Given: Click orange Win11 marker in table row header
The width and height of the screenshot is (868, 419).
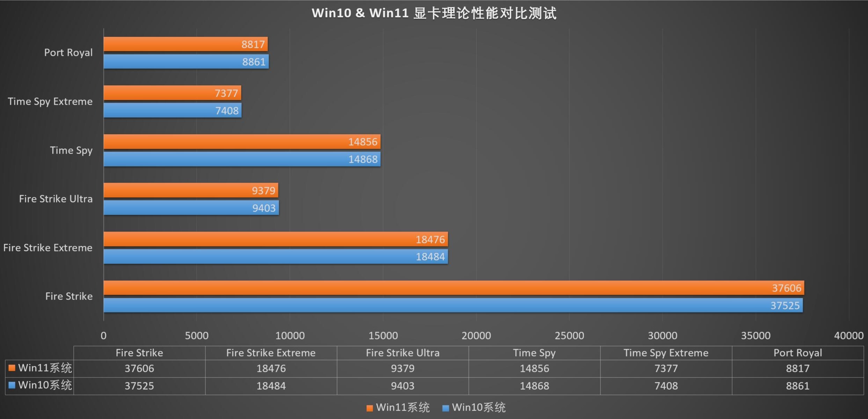Looking at the screenshot, I should [12, 368].
